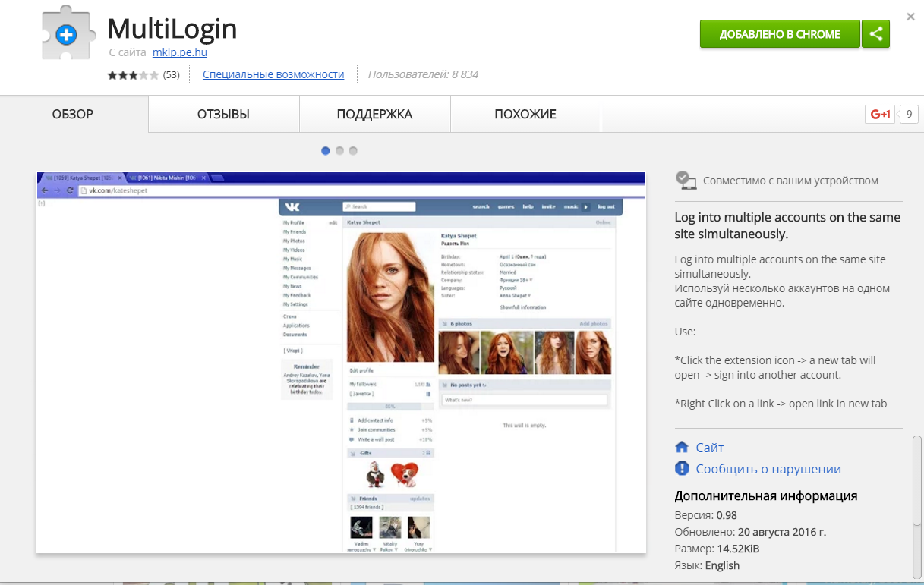924x585 pixels.
Task: Click the MultiLogin puzzle-piece extension icon
Action: point(68,33)
